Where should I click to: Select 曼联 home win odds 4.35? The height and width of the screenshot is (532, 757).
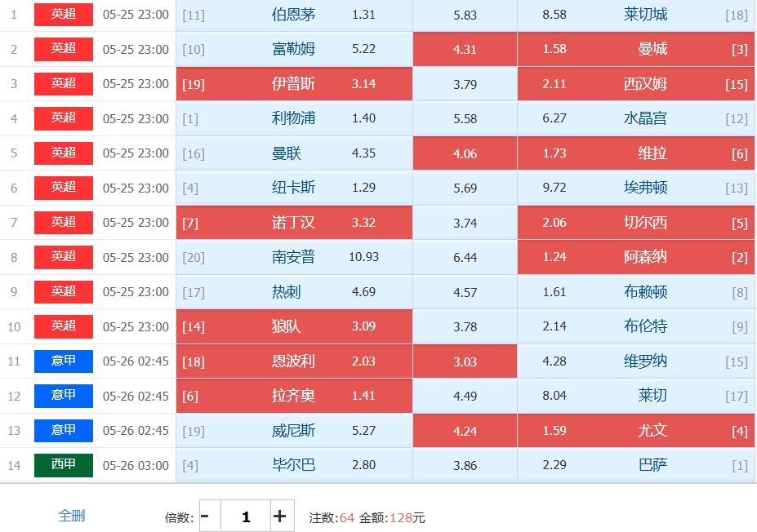pos(295,153)
